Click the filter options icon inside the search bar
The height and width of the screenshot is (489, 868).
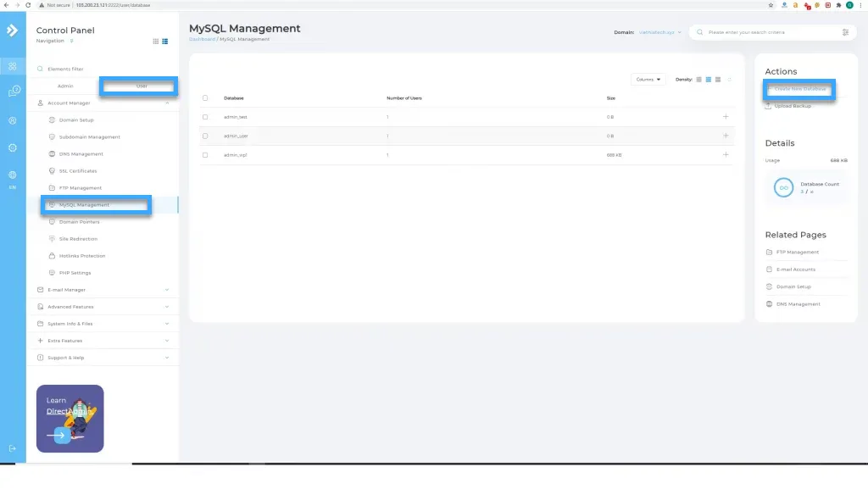pos(843,32)
